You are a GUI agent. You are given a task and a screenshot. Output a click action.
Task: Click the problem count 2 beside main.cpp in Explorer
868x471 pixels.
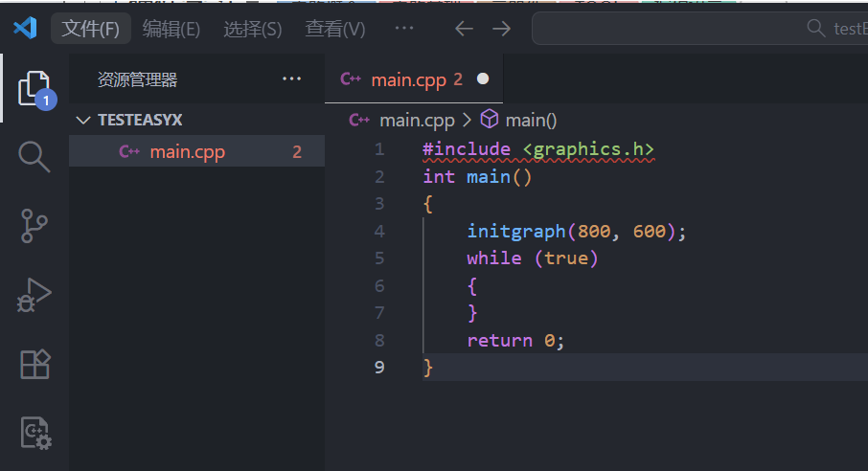point(297,151)
